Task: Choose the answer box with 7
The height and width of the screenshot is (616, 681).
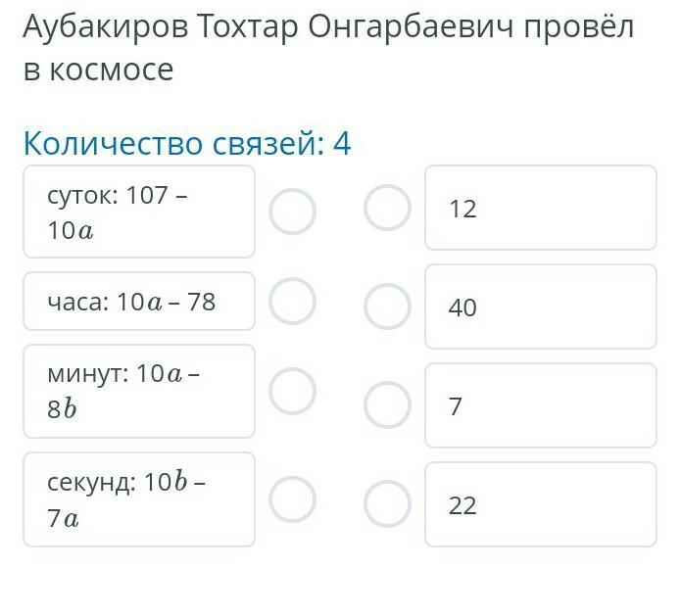Action: click(x=540, y=405)
